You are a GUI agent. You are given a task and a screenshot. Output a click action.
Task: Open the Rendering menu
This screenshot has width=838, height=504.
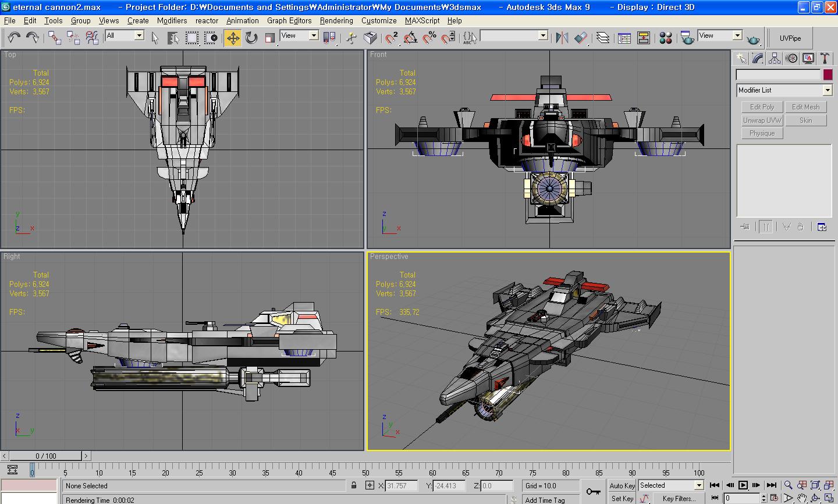pos(336,20)
